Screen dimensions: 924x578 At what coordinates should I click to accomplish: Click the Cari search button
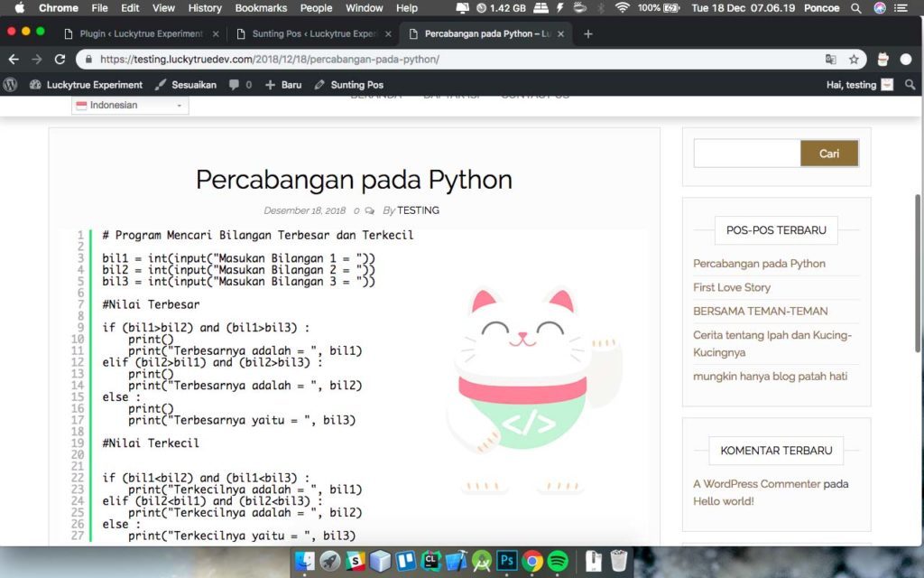pyautogui.click(x=829, y=154)
